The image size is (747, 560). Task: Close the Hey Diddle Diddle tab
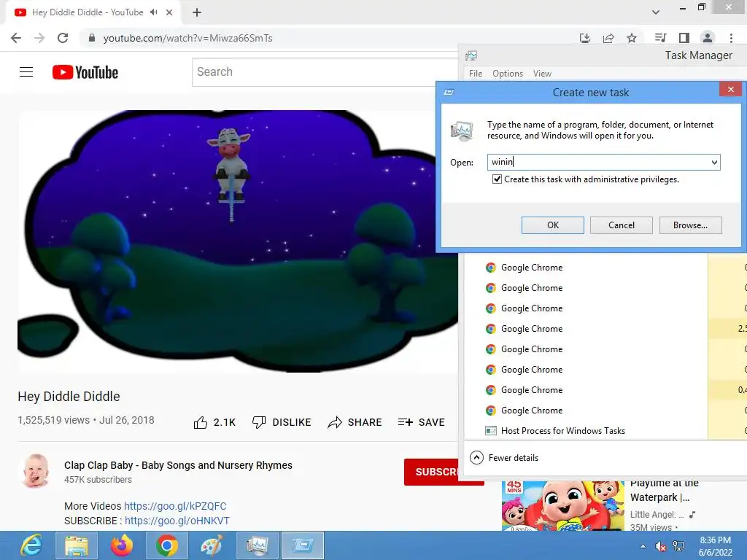click(x=169, y=12)
